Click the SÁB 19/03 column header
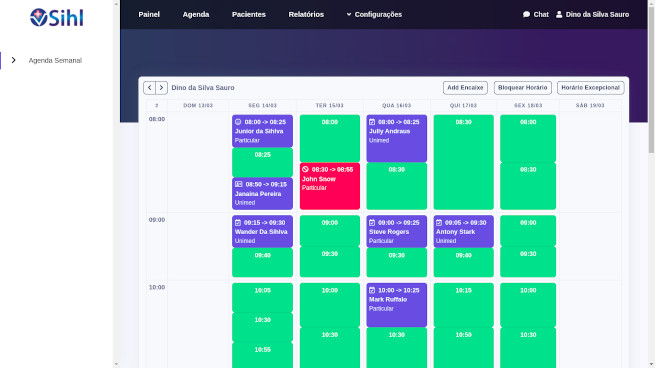The height and width of the screenshot is (368, 655). coord(590,105)
